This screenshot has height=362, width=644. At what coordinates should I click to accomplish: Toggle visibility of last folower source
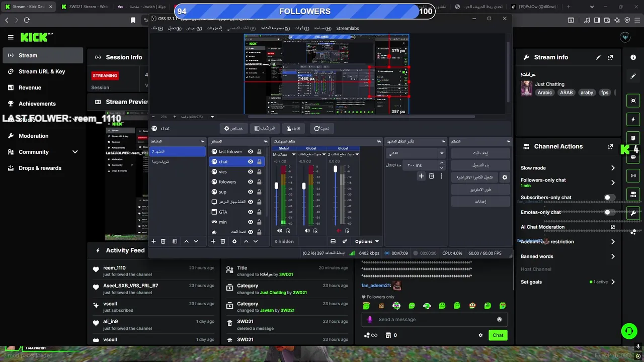coord(251,151)
